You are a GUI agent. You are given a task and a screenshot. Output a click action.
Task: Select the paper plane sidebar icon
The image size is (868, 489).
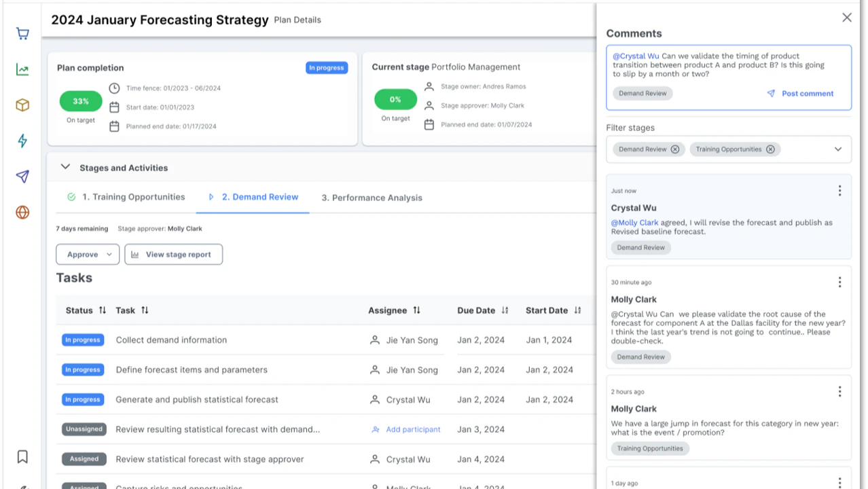(x=22, y=177)
